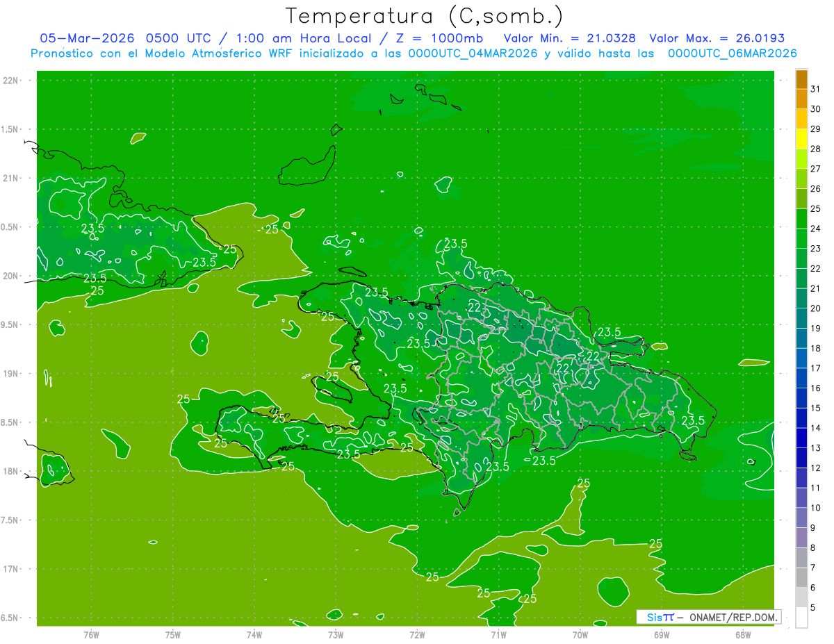The height and width of the screenshot is (644, 834).
Task: Click the '6' label on the color scale
Action: tap(813, 588)
